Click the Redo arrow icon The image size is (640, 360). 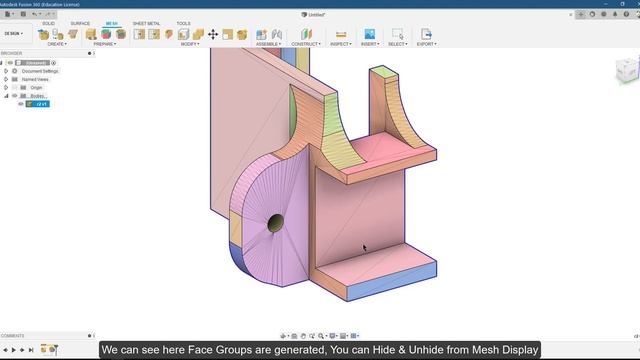click(x=47, y=14)
